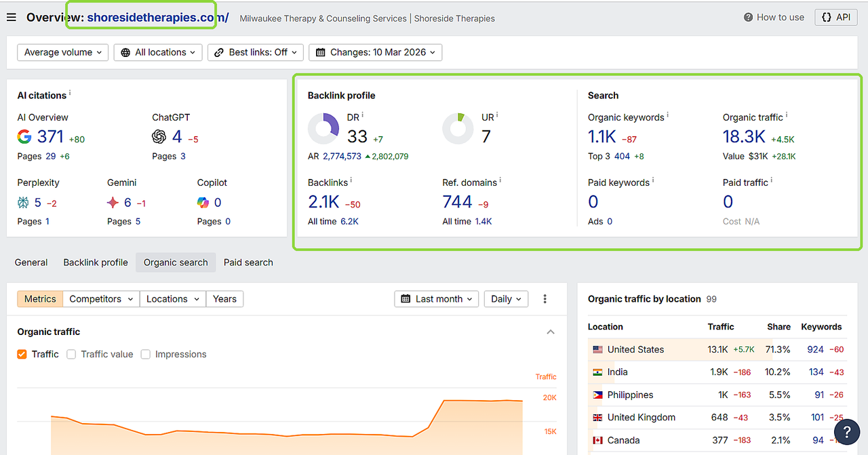This screenshot has width=868, height=455.
Task: Open the Ref. domains value 744
Action: pyautogui.click(x=457, y=202)
